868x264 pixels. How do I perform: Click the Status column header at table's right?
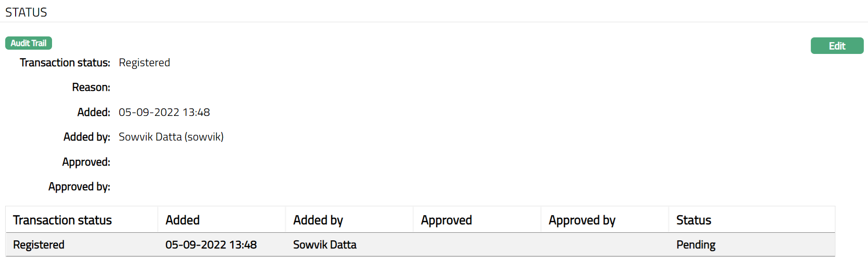point(693,220)
